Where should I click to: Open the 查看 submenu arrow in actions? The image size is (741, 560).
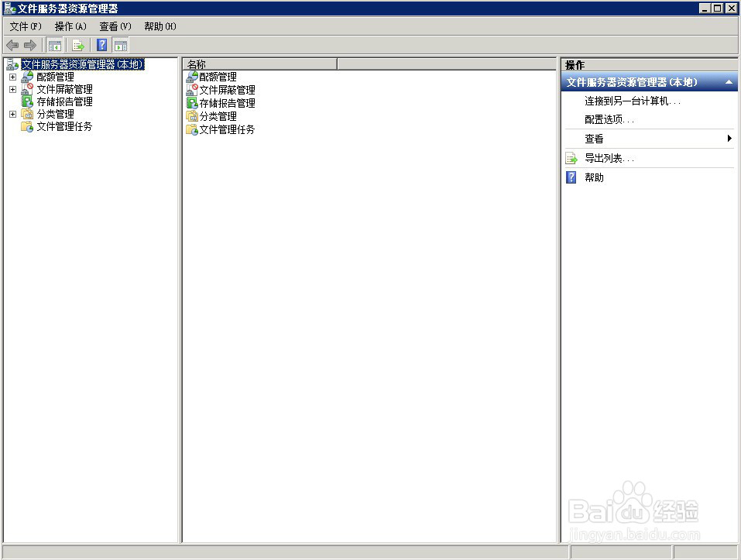coord(729,139)
